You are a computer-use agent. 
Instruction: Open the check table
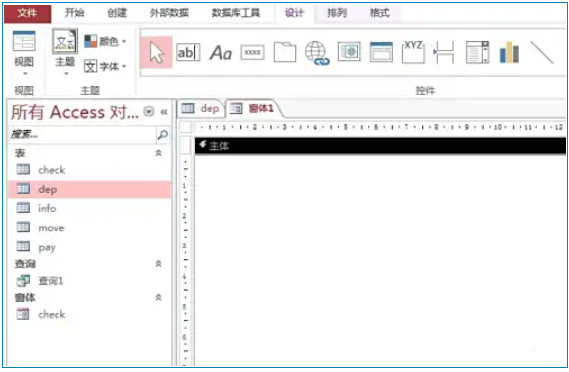tap(90, 169)
